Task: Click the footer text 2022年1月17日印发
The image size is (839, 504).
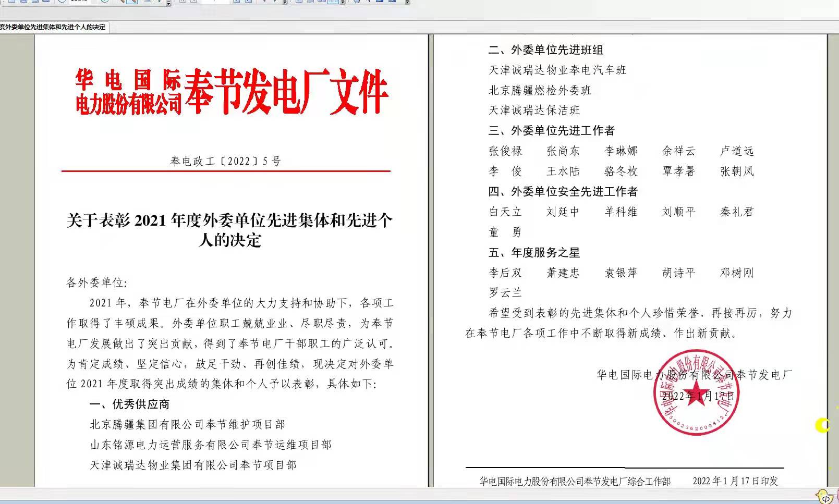Action: [735, 481]
